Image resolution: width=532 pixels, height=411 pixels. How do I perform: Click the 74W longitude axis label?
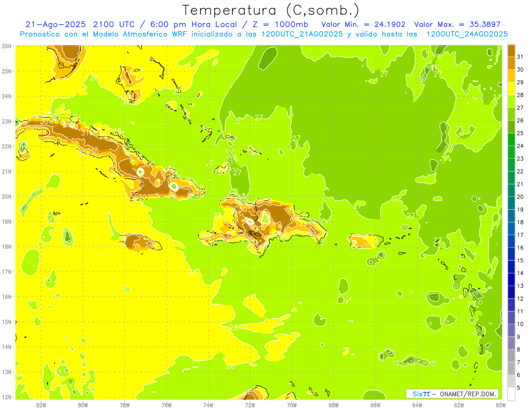tap(208, 405)
